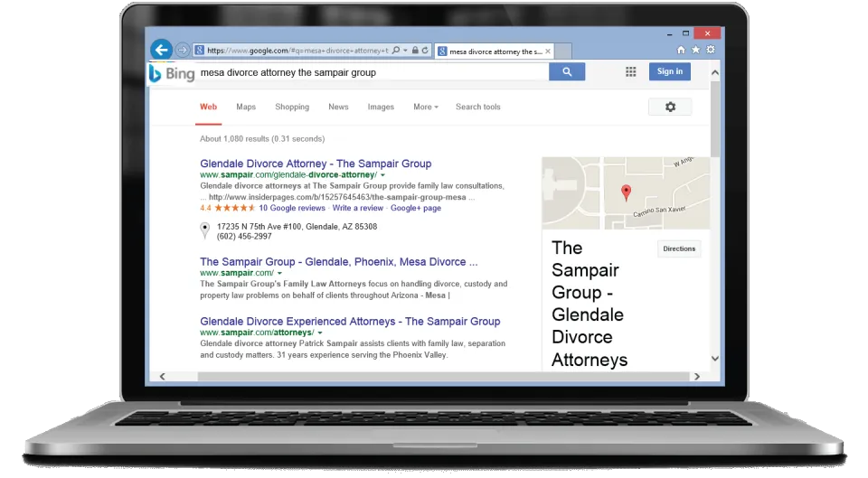This screenshot has width=868, height=478.
Task: Switch to the Images tab
Action: (381, 107)
